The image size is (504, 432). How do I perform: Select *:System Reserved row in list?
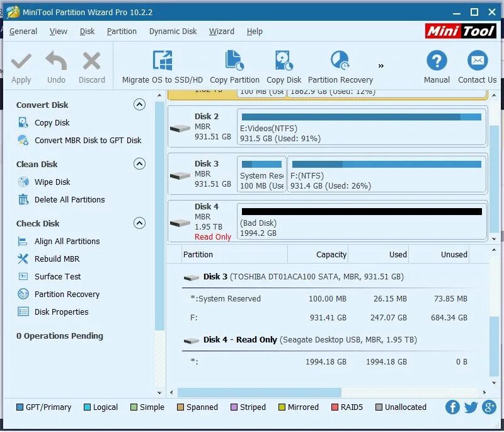[x=328, y=299]
